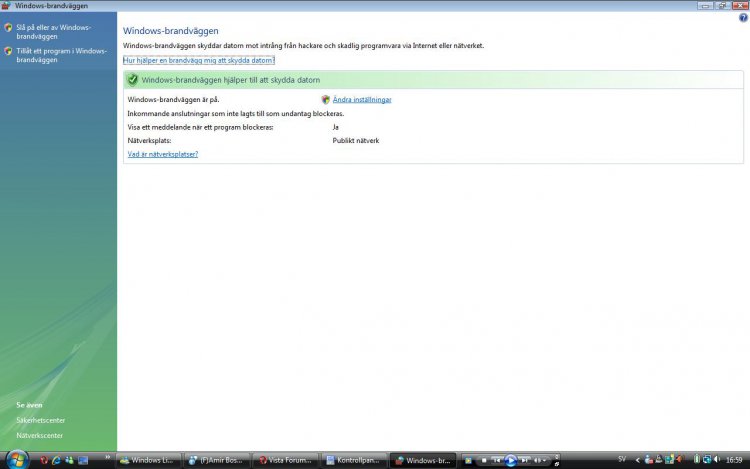The height and width of the screenshot is (469, 750).
Task: Click the 'Nätverksplats:' label
Action: point(149,141)
